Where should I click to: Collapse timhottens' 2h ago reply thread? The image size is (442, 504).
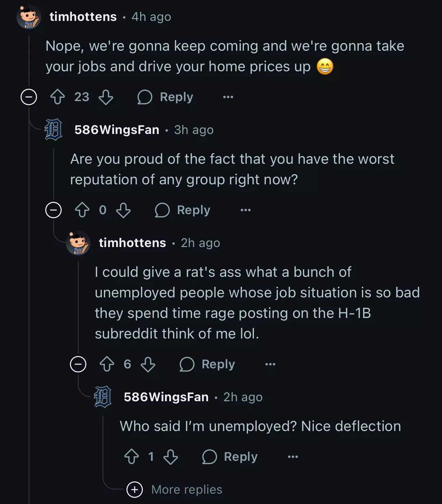[x=78, y=364]
